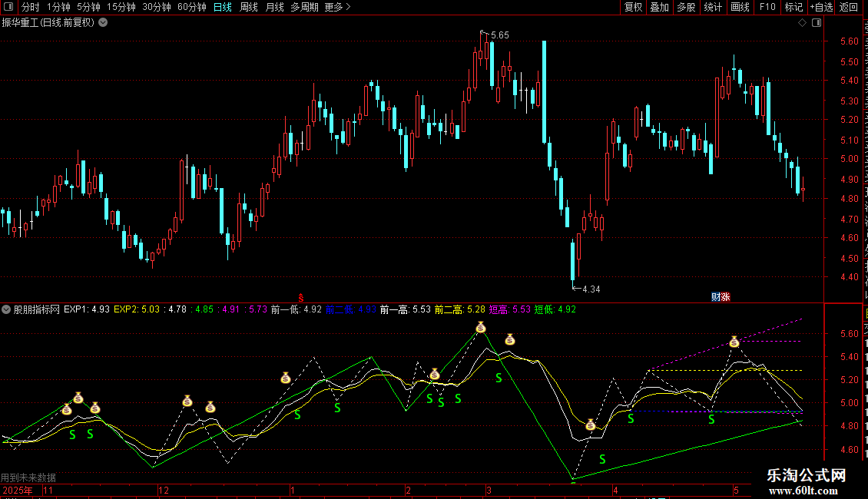The width and height of the screenshot is (868, 499).
Task: Toggle the right side panel icon
Action: [817, 23]
